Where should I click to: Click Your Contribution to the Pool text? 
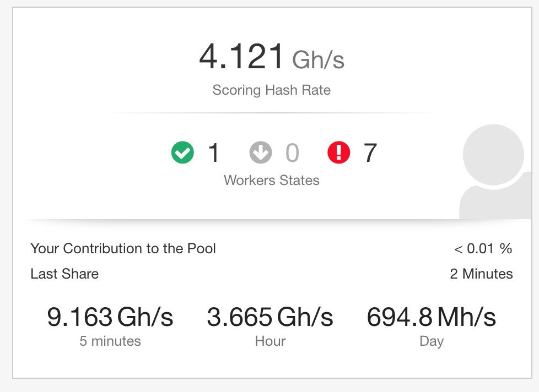point(123,248)
